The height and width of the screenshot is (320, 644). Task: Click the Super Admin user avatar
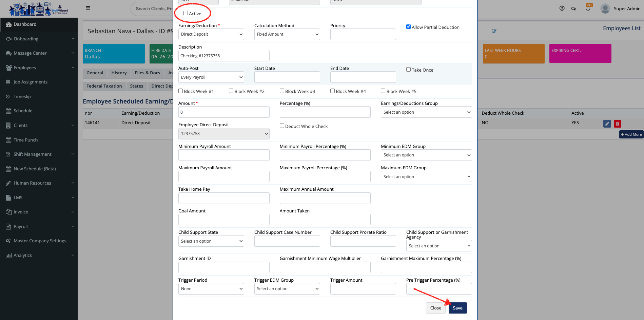[x=605, y=8]
